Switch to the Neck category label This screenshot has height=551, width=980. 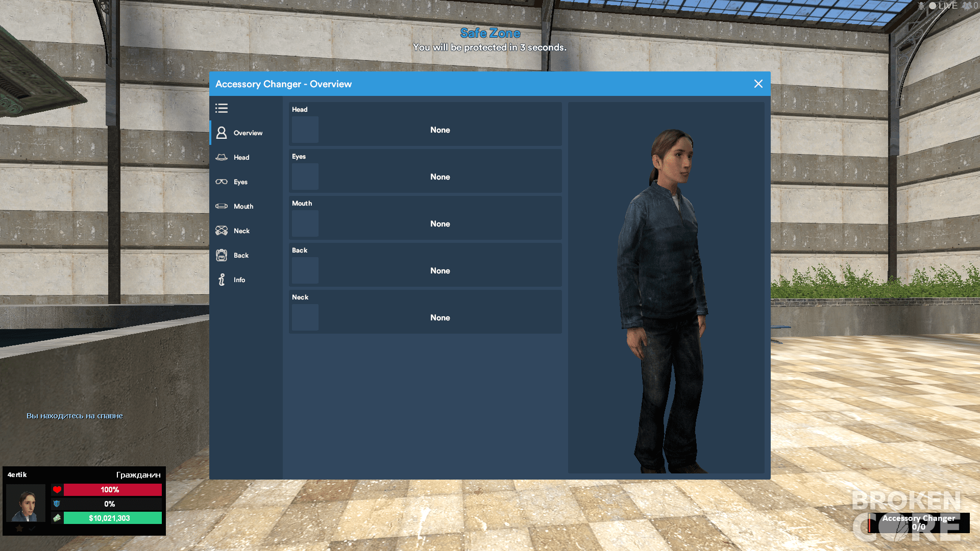click(241, 231)
